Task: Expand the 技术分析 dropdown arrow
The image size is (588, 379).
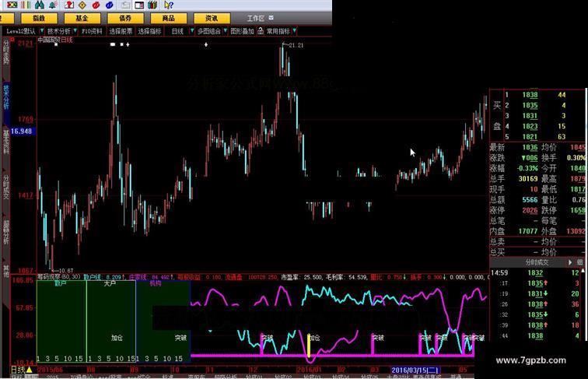Action: (75, 31)
